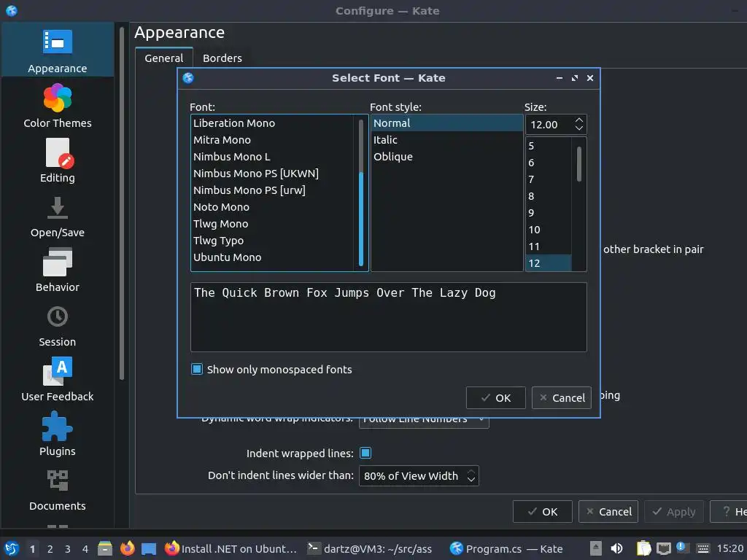Click the size list vertical scrollbar handle
Screen dimensions: 747x560
[x=579, y=164]
